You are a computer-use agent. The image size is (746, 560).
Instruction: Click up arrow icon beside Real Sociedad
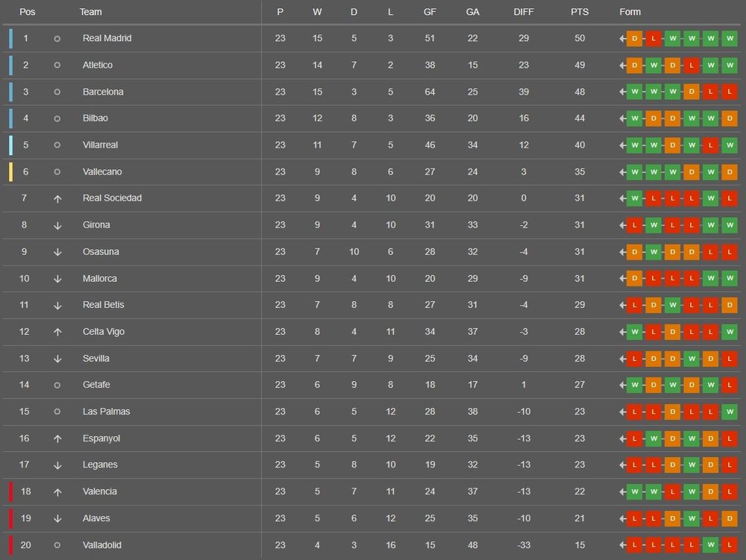[57, 198]
